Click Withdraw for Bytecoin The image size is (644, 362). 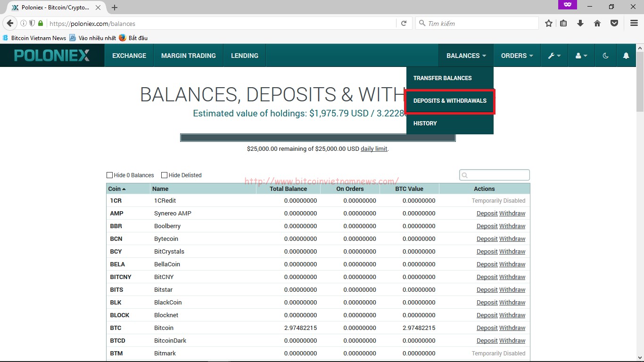(512, 239)
